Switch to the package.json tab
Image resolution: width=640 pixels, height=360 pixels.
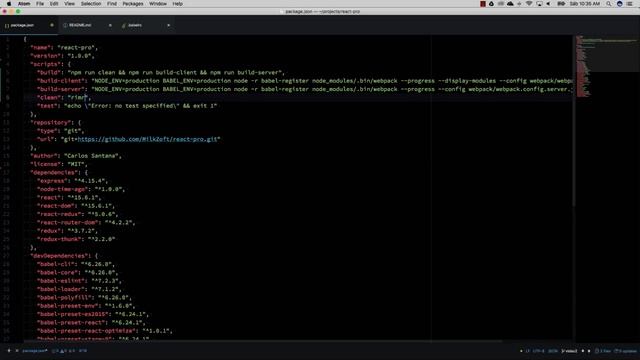[x=29, y=25]
